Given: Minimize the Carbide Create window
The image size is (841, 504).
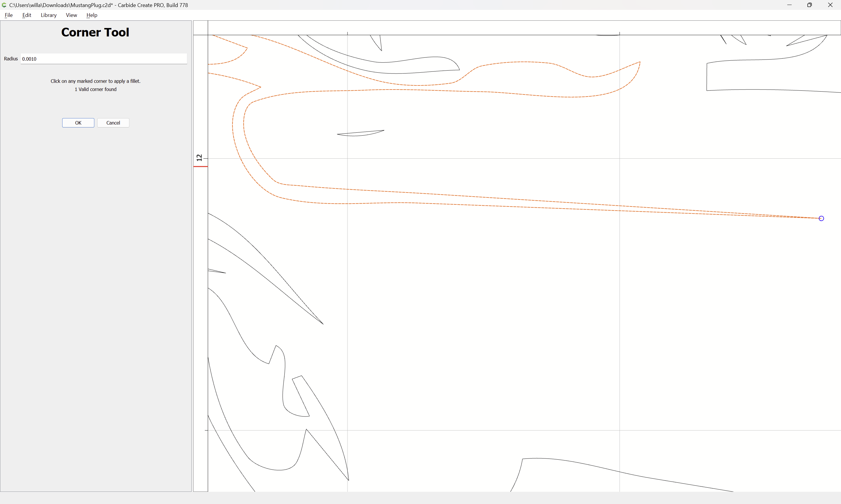Looking at the screenshot, I should [789, 5].
